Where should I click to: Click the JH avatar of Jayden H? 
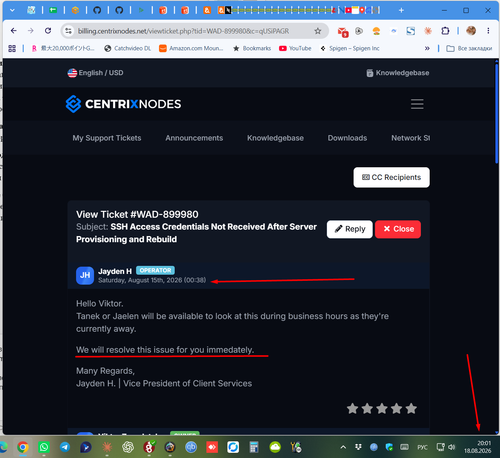pyautogui.click(x=85, y=275)
